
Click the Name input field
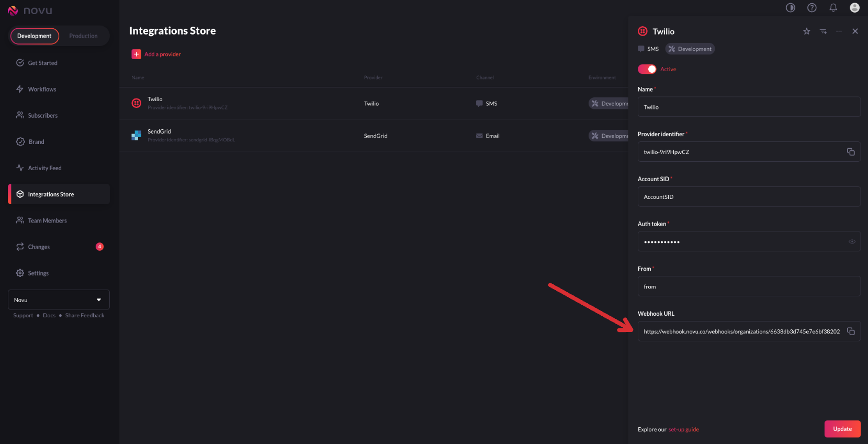click(x=749, y=107)
